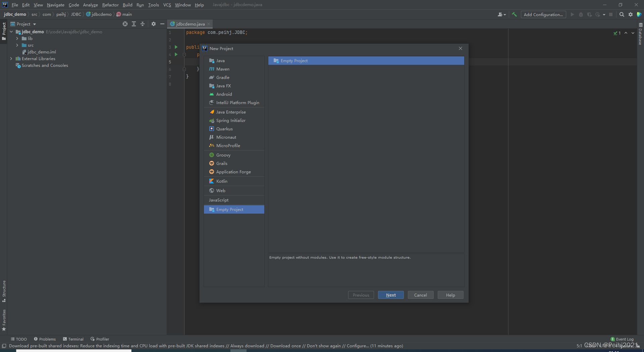Choose IntelliJ Platform Plugin type
The image size is (644, 352).
tap(234, 102)
